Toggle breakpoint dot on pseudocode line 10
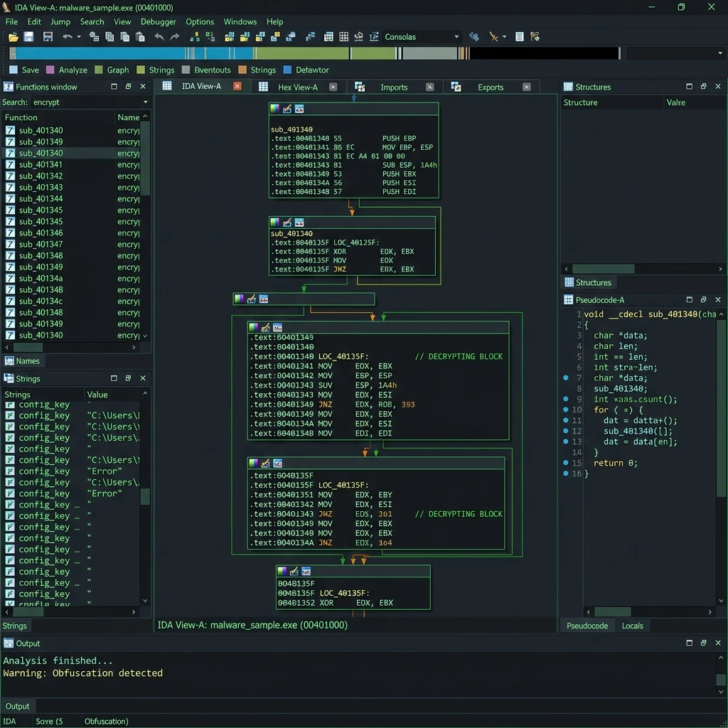Viewport: 728px width, 728px height. 565,409
